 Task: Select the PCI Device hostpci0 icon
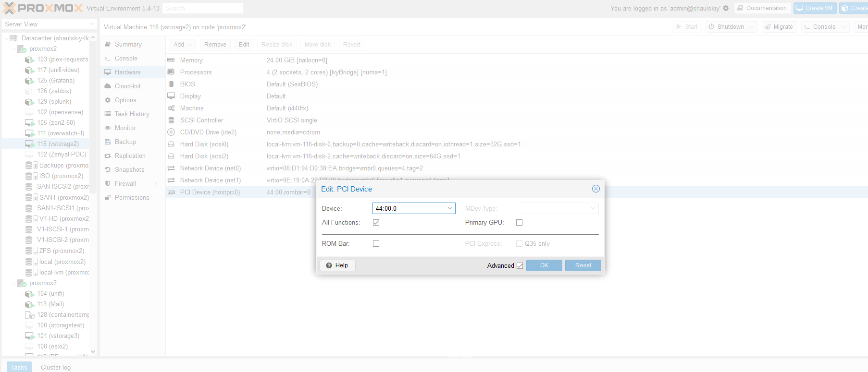pyautogui.click(x=171, y=192)
